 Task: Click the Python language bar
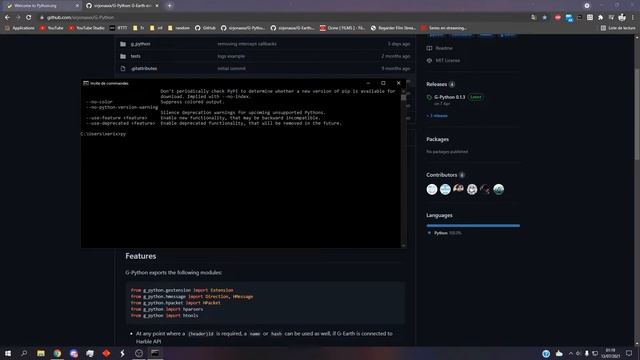[473, 225]
